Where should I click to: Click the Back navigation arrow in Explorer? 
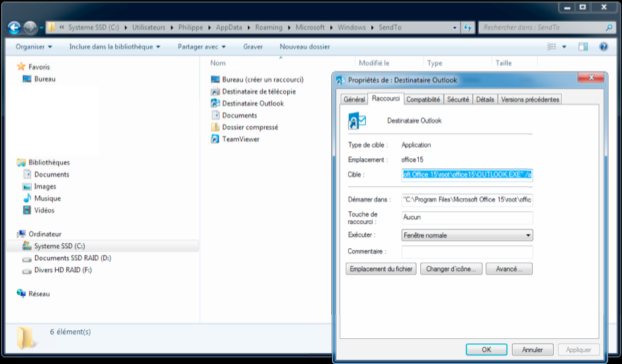pos(15,27)
